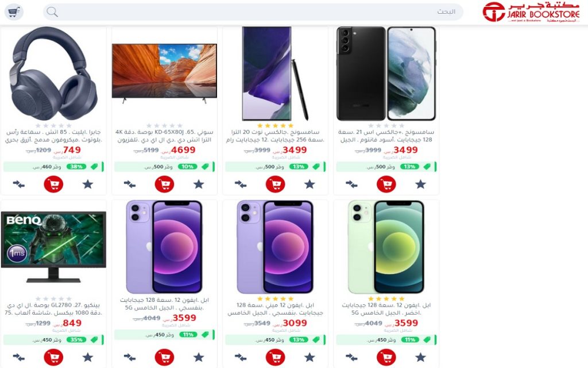The height and width of the screenshot is (368, 588).
Task: Favorite the green iPhone 12 with star
Action: point(420,357)
